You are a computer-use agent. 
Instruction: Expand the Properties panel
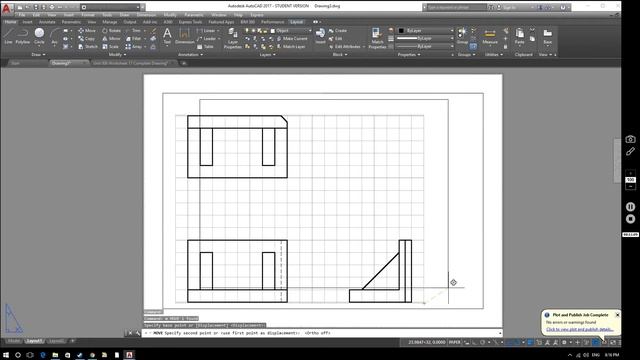(x=409, y=54)
